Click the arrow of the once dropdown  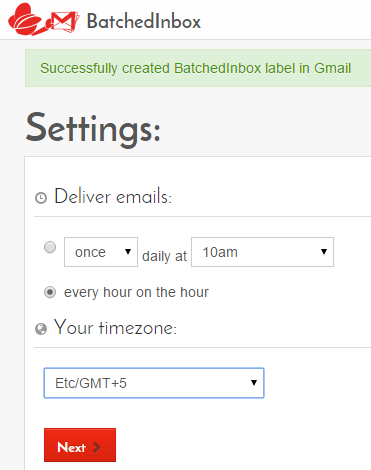128,252
